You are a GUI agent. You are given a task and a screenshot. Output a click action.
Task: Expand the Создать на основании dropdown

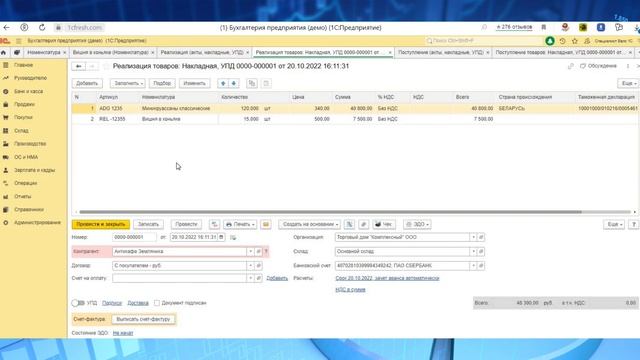(310, 224)
